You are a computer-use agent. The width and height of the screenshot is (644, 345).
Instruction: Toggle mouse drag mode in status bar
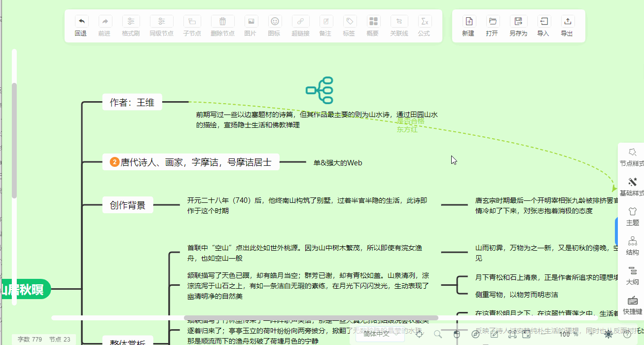[457, 335]
